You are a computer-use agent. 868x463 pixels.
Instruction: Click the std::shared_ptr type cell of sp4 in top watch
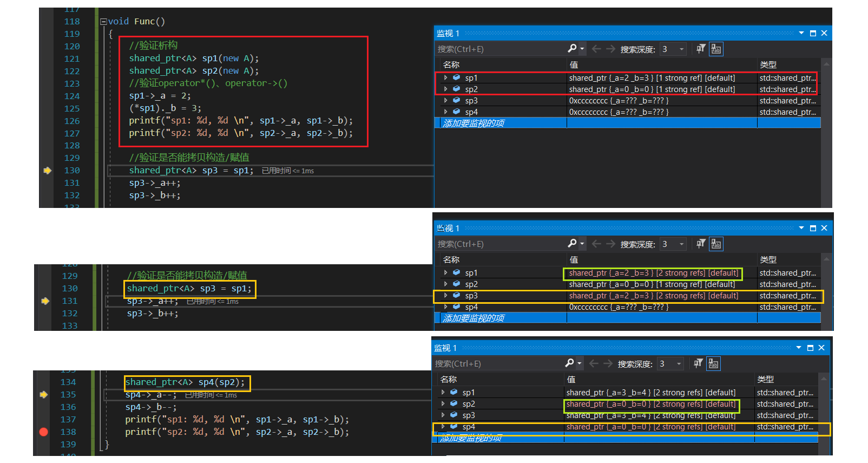click(x=787, y=112)
